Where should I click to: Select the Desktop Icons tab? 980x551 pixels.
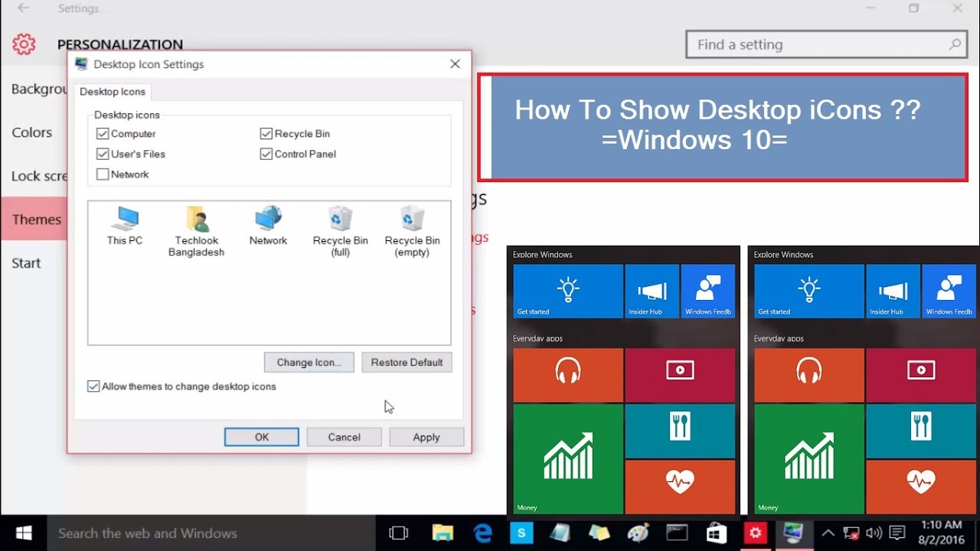(x=113, y=92)
